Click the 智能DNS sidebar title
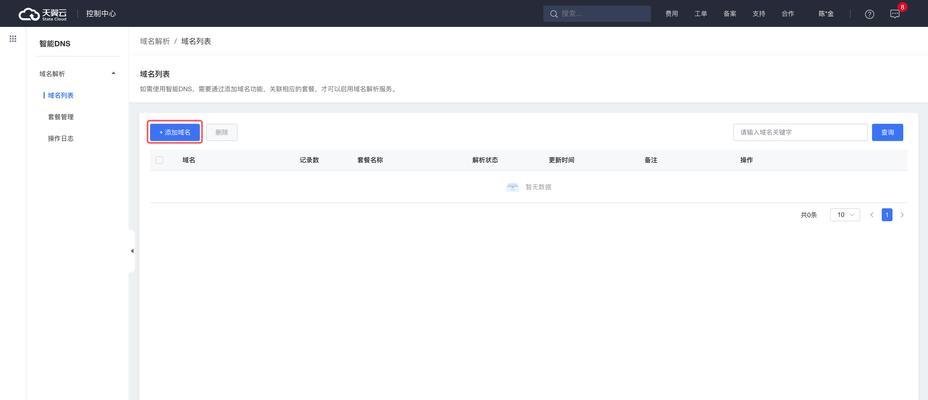This screenshot has width=928, height=400. [x=54, y=44]
